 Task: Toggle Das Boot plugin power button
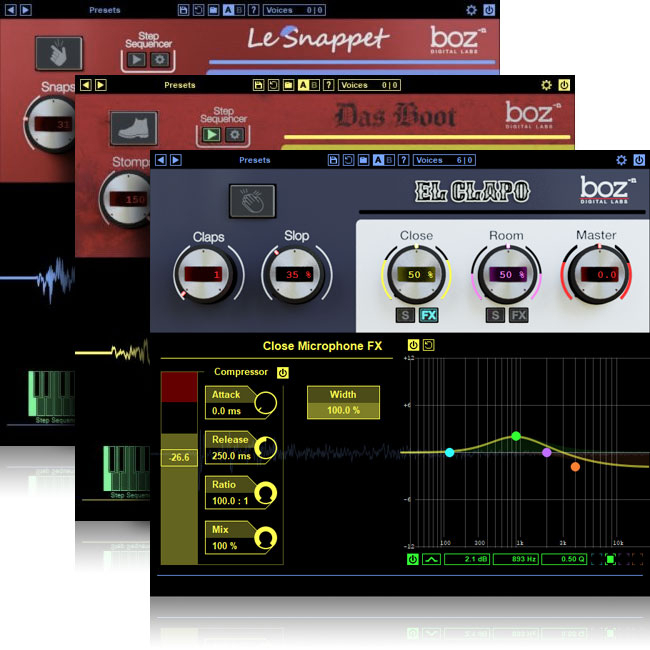pyautogui.click(x=564, y=85)
